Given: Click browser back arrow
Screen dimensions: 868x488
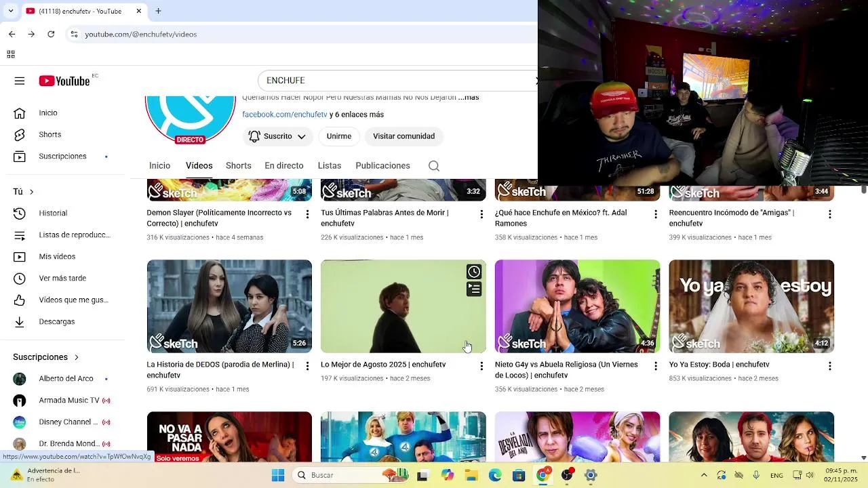Looking at the screenshot, I should point(12,34).
